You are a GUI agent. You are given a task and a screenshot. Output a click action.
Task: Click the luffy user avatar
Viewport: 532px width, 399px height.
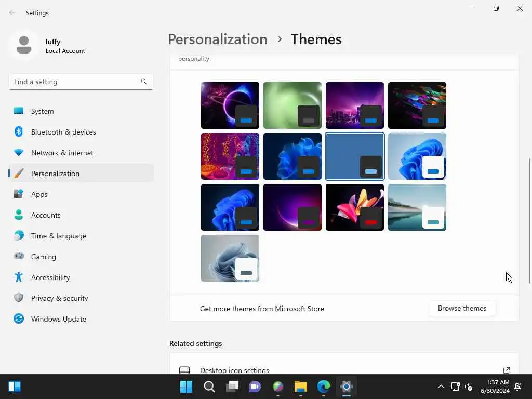[x=24, y=46]
